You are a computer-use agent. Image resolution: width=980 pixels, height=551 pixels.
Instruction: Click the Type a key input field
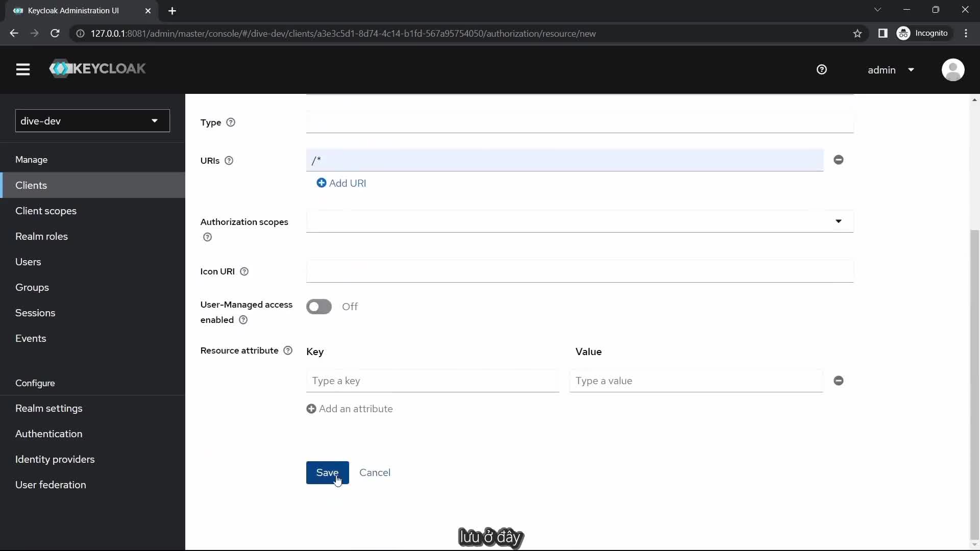432,381
